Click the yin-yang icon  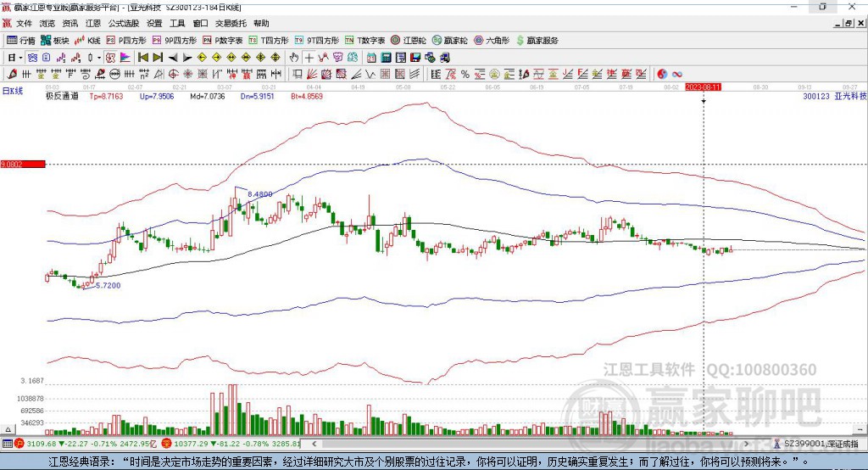click(x=662, y=75)
